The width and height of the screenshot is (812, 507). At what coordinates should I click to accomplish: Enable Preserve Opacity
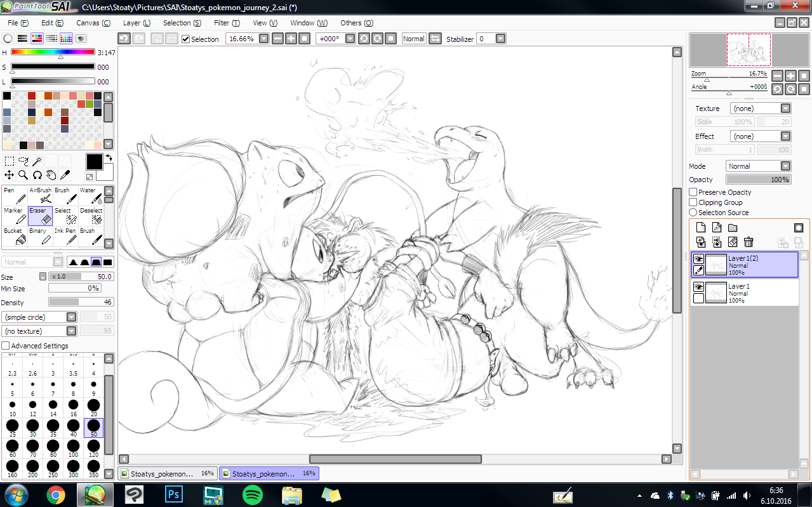(x=693, y=192)
